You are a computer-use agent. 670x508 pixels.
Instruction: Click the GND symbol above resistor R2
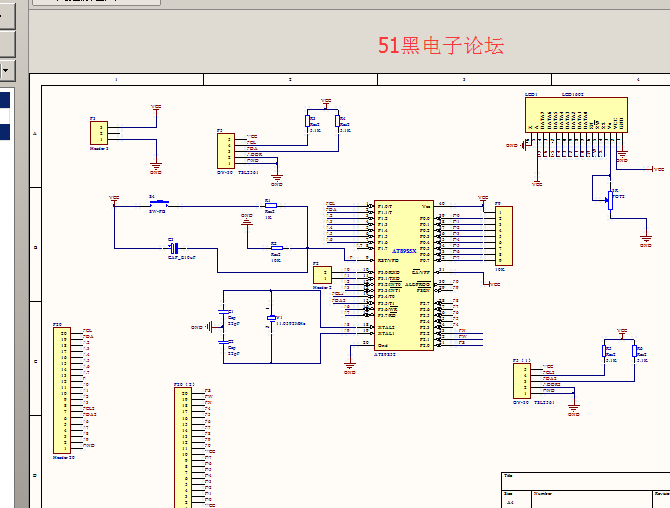pos(247,220)
